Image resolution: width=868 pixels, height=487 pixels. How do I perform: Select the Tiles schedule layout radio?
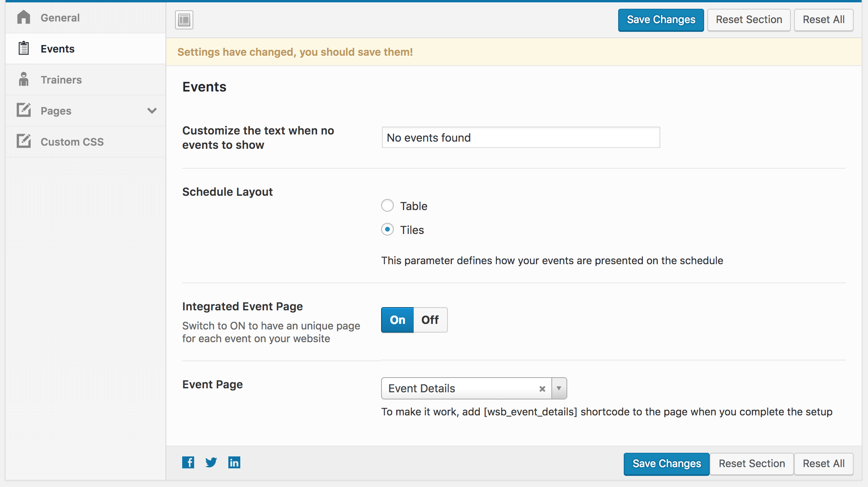coord(387,230)
